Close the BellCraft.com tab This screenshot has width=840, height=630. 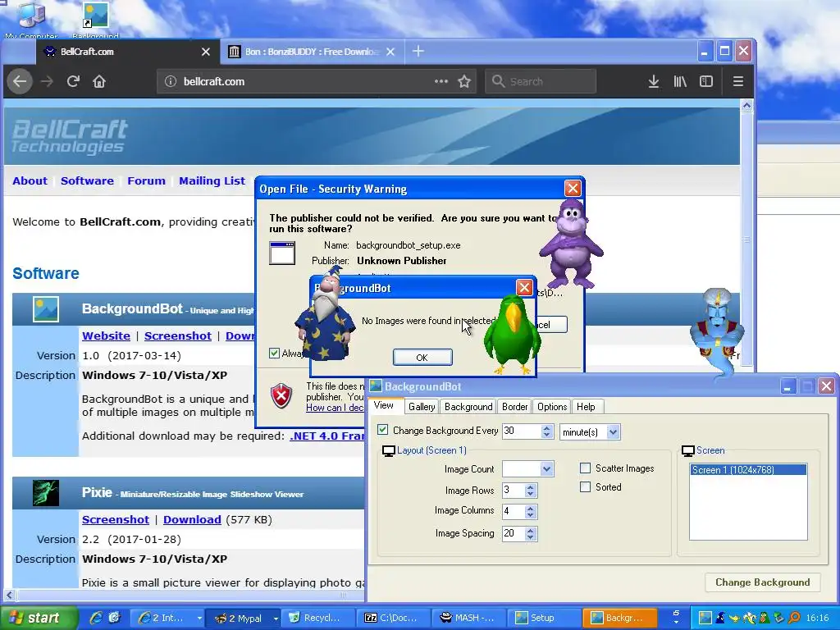click(x=206, y=52)
